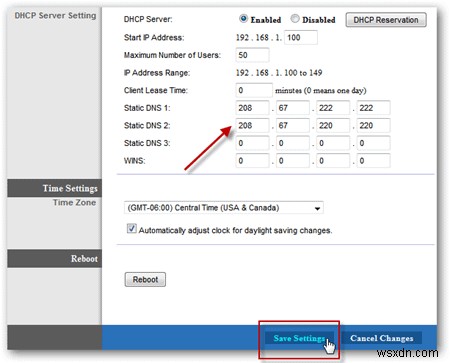Click the IP Address Range value text
The width and height of the screenshot is (450, 363).
tap(279, 73)
